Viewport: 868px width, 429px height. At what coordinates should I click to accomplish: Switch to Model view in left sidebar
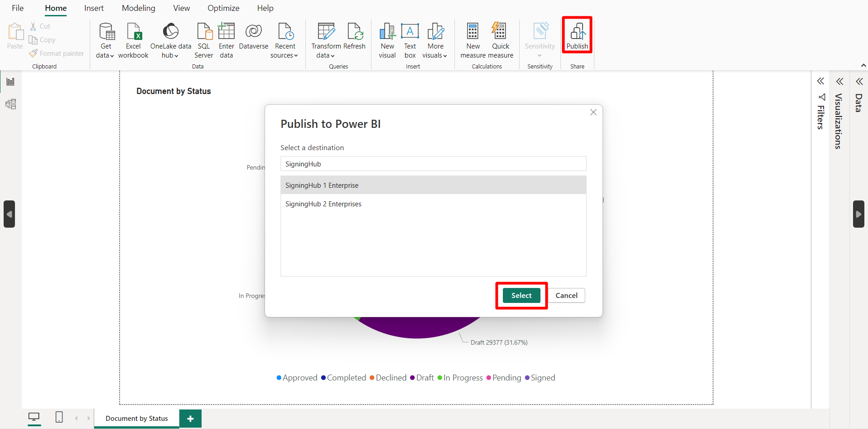tap(10, 104)
